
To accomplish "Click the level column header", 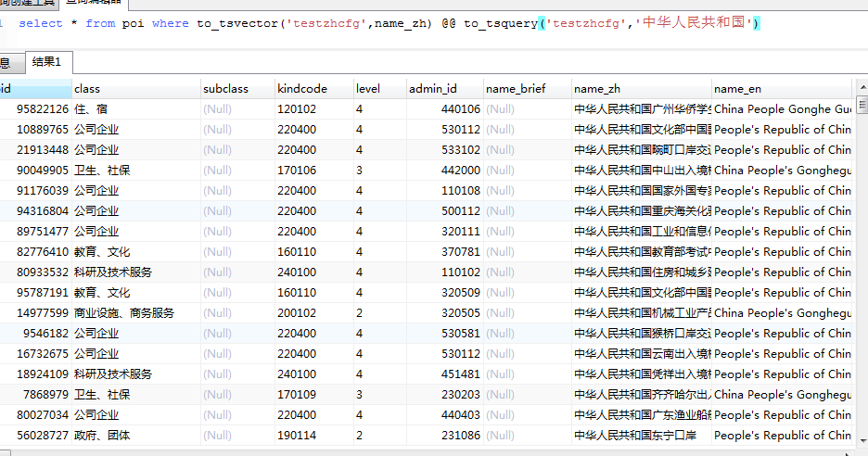I will click(380, 89).
